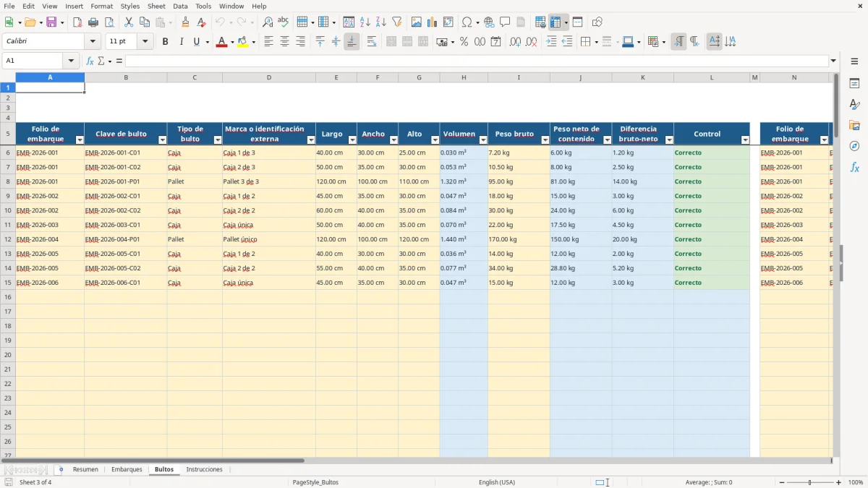Click the Font Color red A swatch

[221, 42]
